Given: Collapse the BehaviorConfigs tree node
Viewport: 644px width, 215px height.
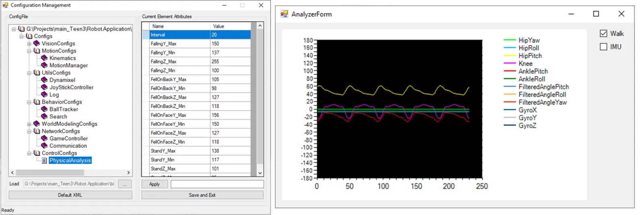Looking at the screenshot, I should coord(29,102).
